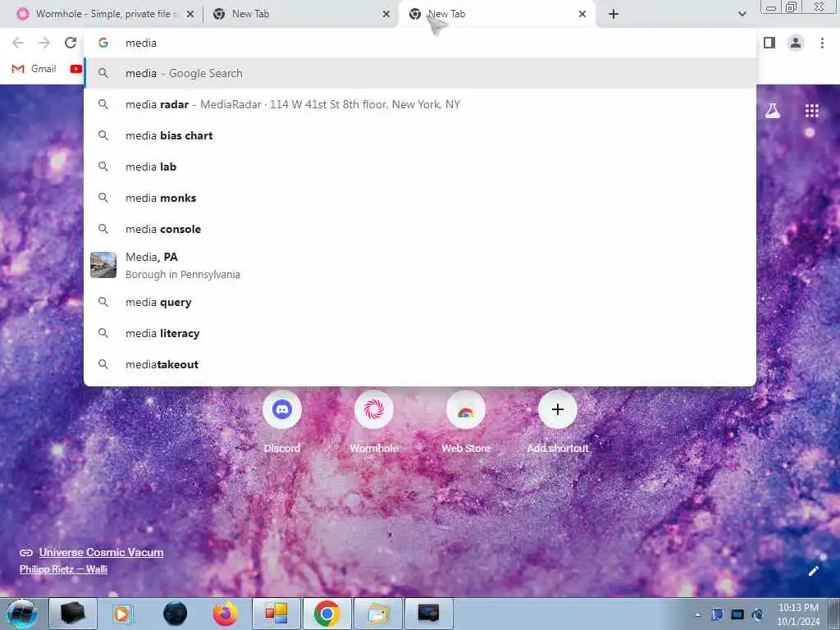The height and width of the screenshot is (630, 840).
Task: Open Chrome's three-dot menu
Action: pyautogui.click(x=822, y=43)
